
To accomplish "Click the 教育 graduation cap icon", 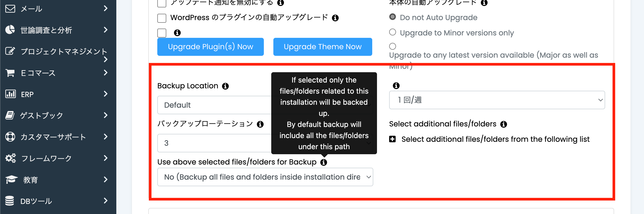I will point(11,180).
